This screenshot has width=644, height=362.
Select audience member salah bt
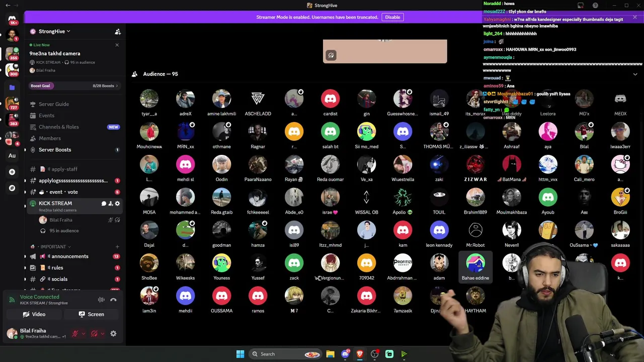click(330, 136)
